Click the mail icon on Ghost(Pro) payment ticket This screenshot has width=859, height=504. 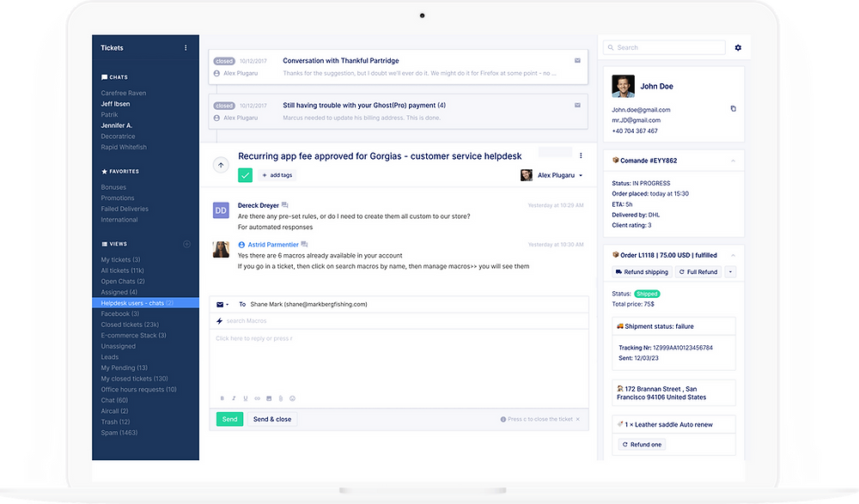pos(577,106)
